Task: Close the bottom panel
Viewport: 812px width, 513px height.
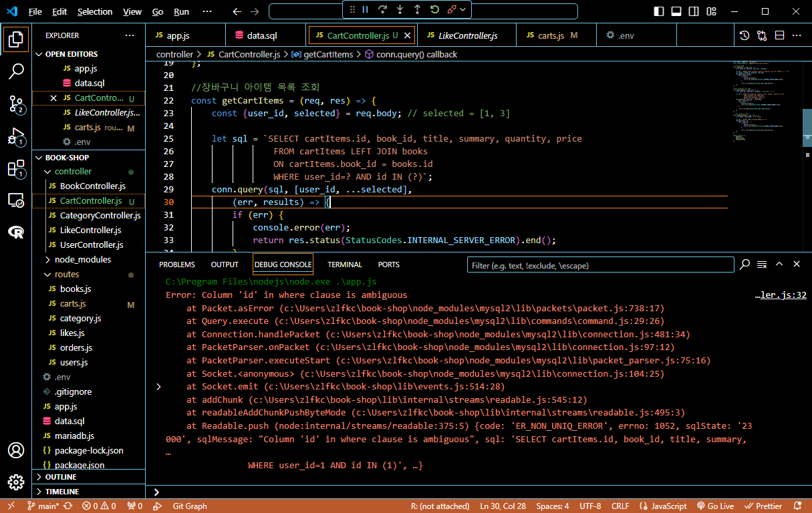Action: [797, 265]
